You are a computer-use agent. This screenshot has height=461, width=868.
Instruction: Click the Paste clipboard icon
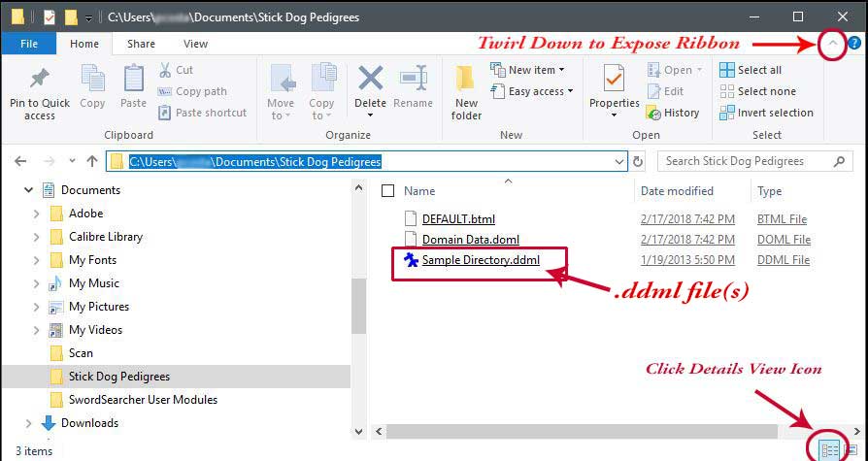133,78
